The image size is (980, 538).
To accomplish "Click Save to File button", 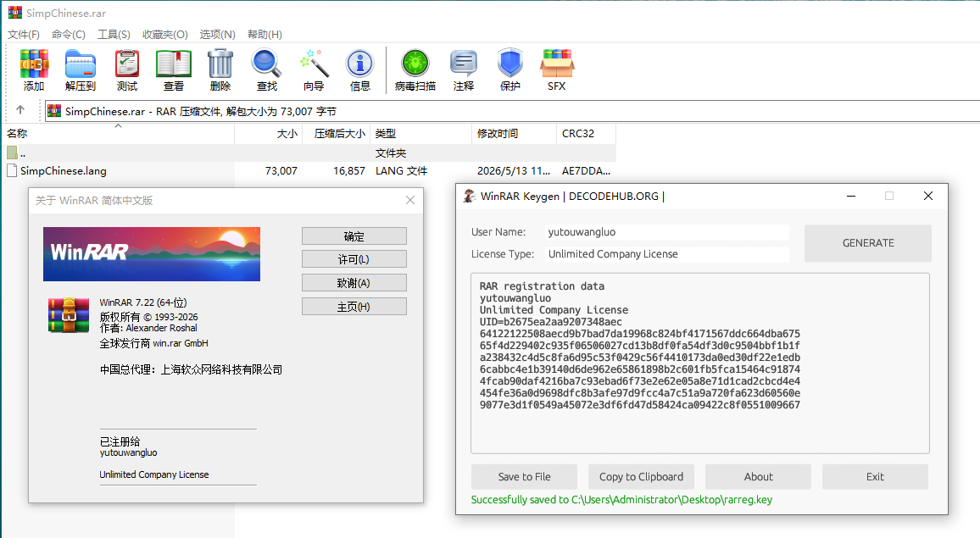I will click(524, 477).
